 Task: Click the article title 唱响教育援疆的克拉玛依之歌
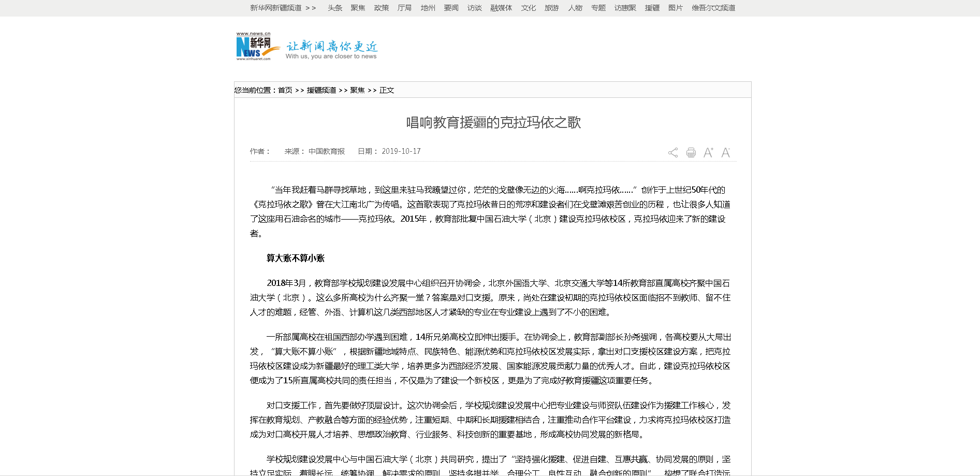pos(493,123)
